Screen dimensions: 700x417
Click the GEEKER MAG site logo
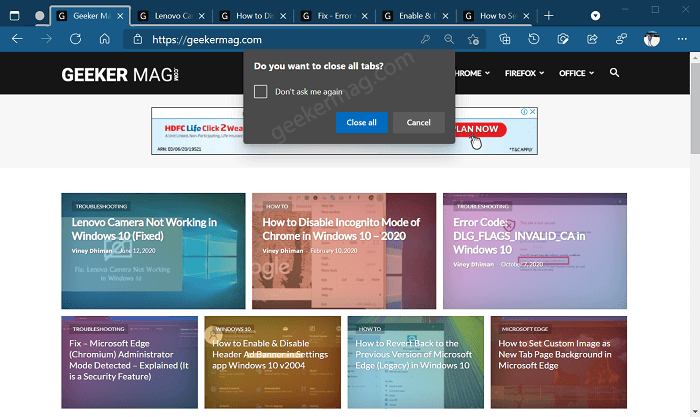120,74
